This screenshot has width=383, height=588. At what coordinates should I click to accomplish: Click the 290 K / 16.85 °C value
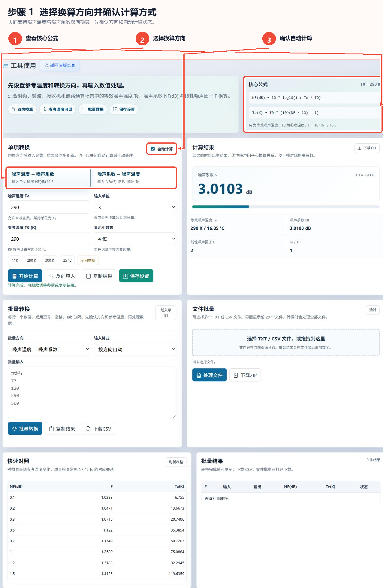[x=207, y=228]
